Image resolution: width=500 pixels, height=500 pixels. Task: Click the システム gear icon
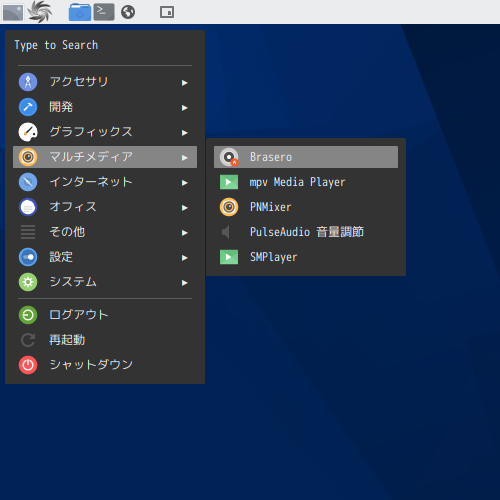click(x=28, y=282)
